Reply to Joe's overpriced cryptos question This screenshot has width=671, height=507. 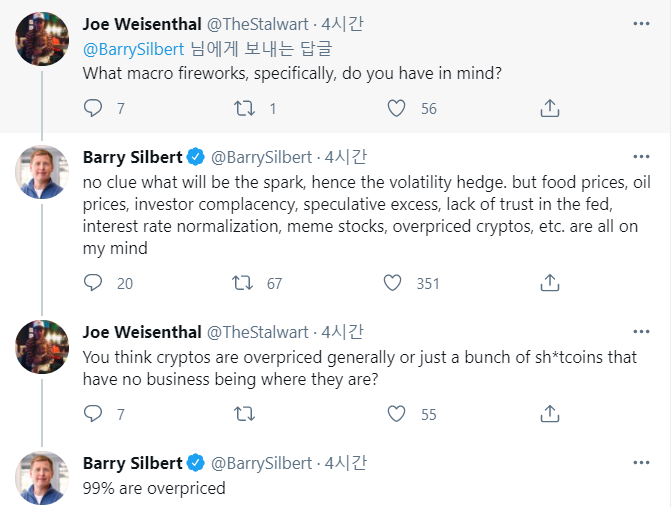coord(93,413)
